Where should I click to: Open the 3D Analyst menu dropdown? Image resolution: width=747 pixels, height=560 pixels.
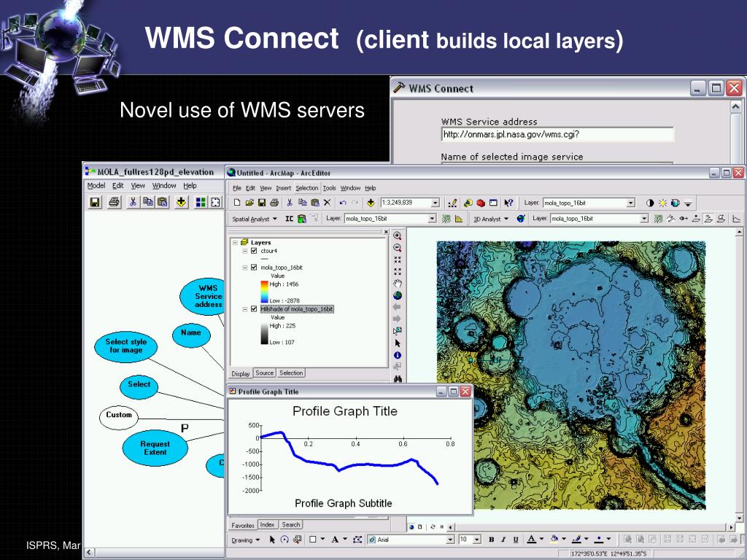(x=491, y=219)
